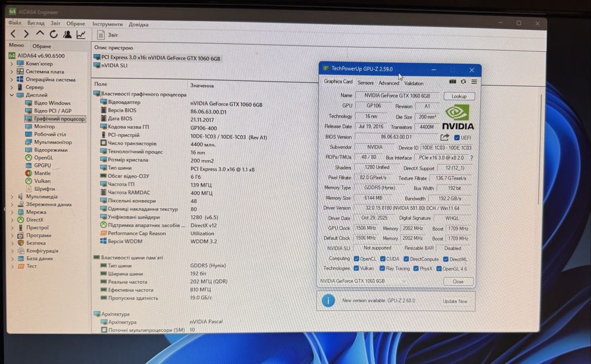Expand the Комп'ютер tree node
The width and height of the screenshot is (591, 364).
(x=12, y=64)
